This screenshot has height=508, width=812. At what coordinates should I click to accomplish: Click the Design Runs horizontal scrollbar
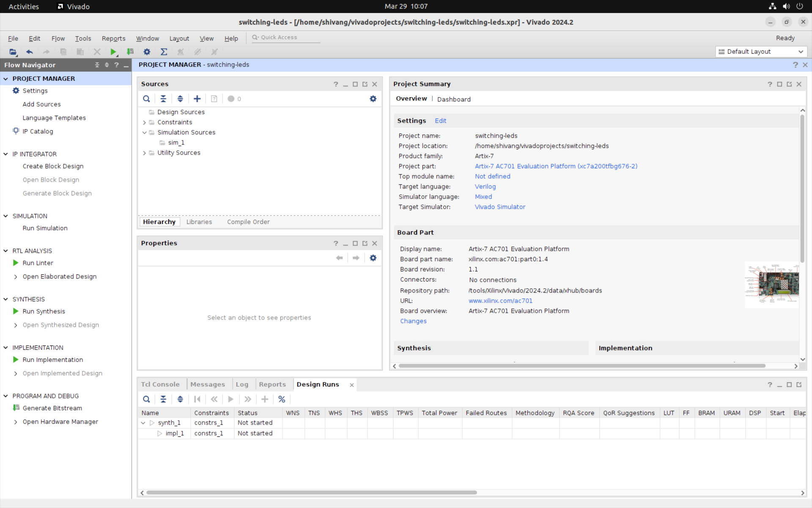pos(311,492)
